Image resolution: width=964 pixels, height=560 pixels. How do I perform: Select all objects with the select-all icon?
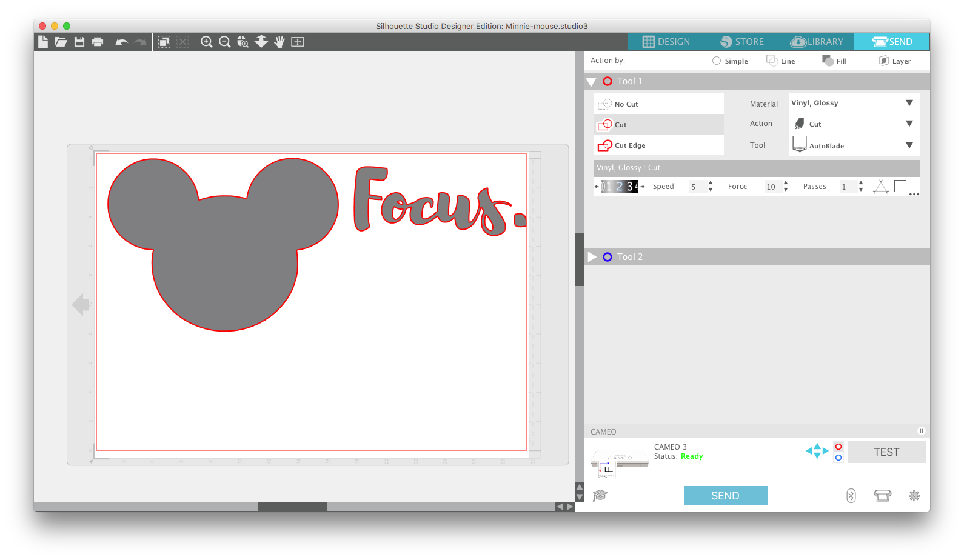(x=164, y=42)
